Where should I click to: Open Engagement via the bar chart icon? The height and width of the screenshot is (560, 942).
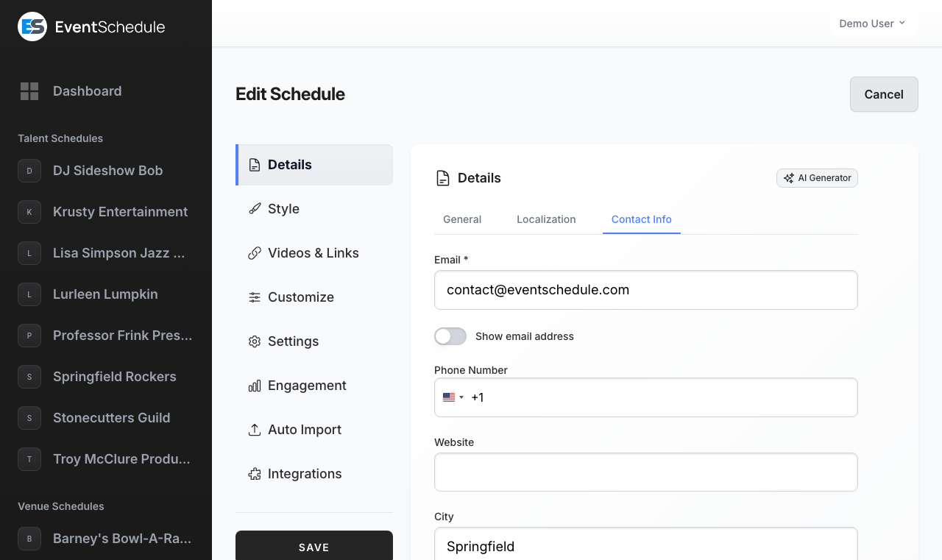pyautogui.click(x=255, y=386)
